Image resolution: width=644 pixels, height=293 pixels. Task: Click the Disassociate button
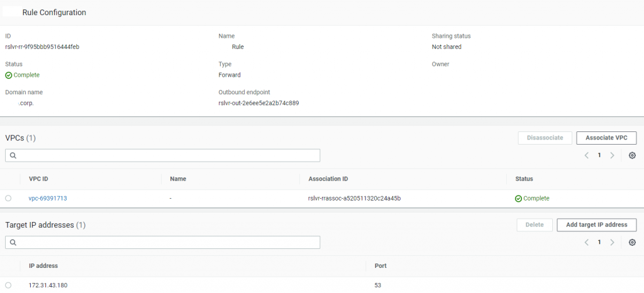[x=545, y=138]
